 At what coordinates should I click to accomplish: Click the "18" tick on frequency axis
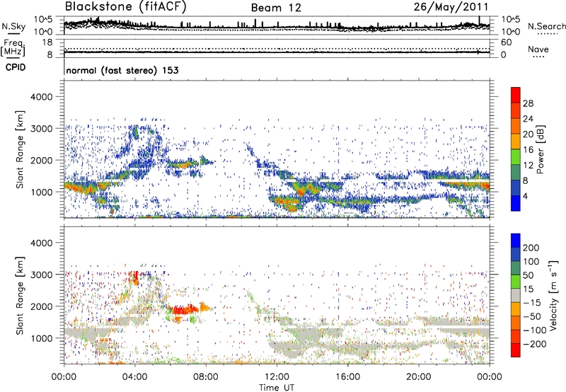point(47,42)
